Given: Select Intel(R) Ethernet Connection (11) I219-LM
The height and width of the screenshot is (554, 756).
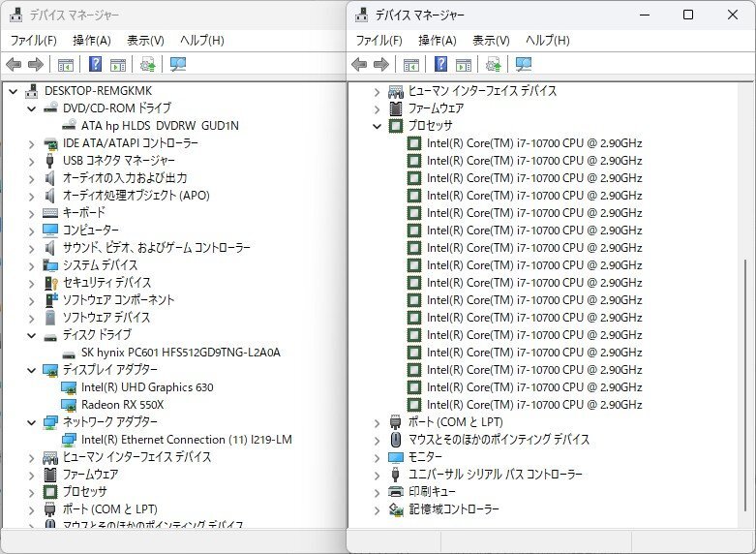Looking at the screenshot, I should click(187, 439).
